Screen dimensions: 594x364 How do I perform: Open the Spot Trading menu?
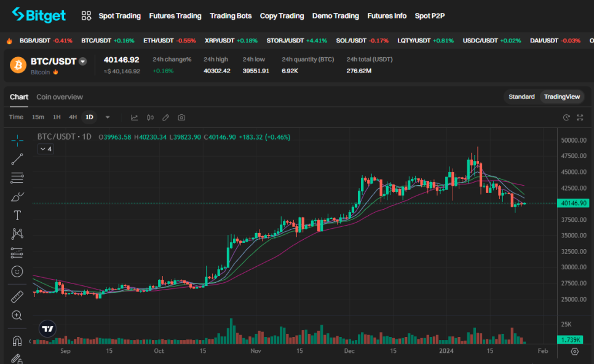coord(120,16)
